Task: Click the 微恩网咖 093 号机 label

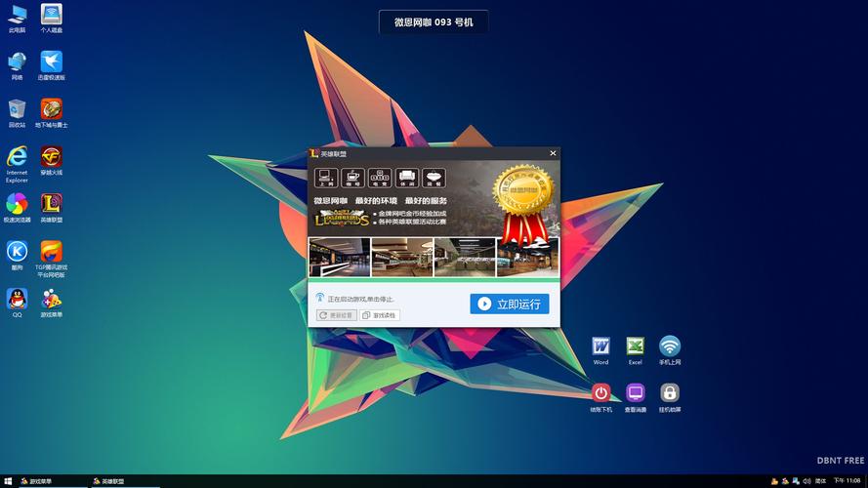Action: click(434, 22)
